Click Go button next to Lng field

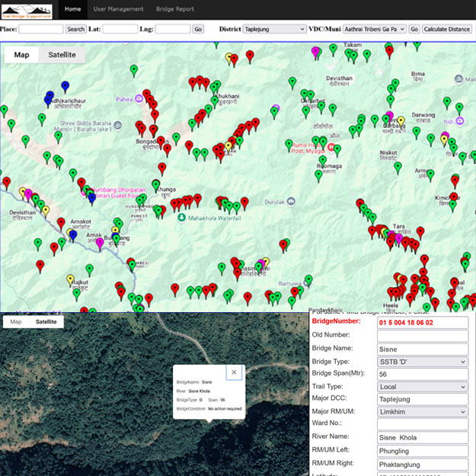coord(198,29)
